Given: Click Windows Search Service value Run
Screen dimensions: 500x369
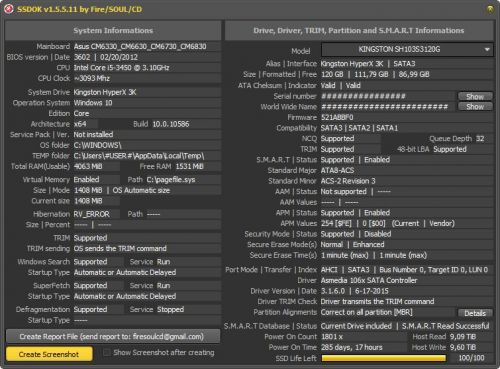Looking at the screenshot, I should tap(164, 262).
